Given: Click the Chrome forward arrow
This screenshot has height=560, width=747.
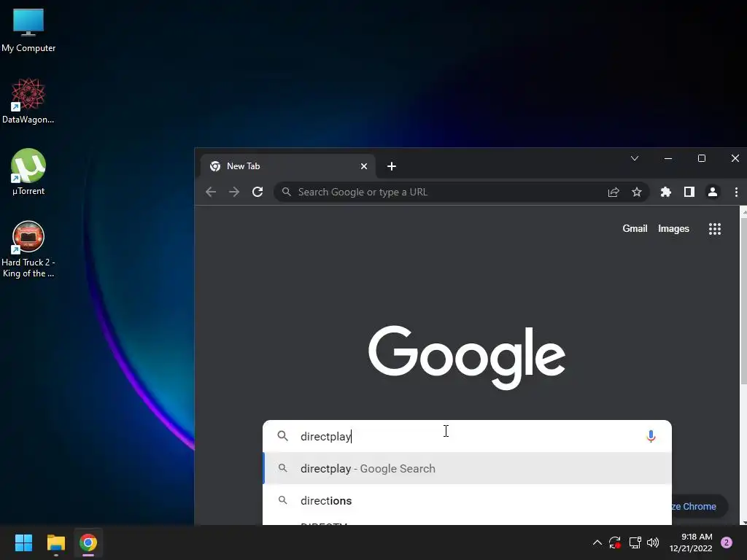Looking at the screenshot, I should coord(234,192).
